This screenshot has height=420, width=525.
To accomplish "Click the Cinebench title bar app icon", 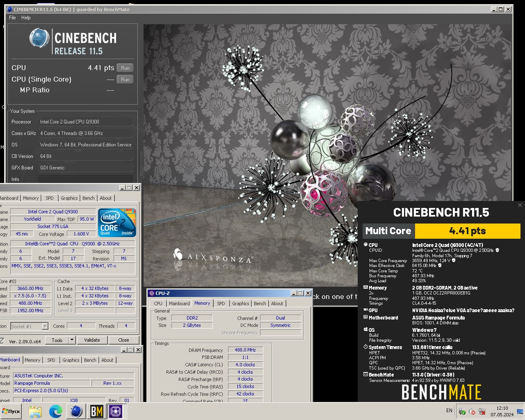I will click(x=10, y=9).
